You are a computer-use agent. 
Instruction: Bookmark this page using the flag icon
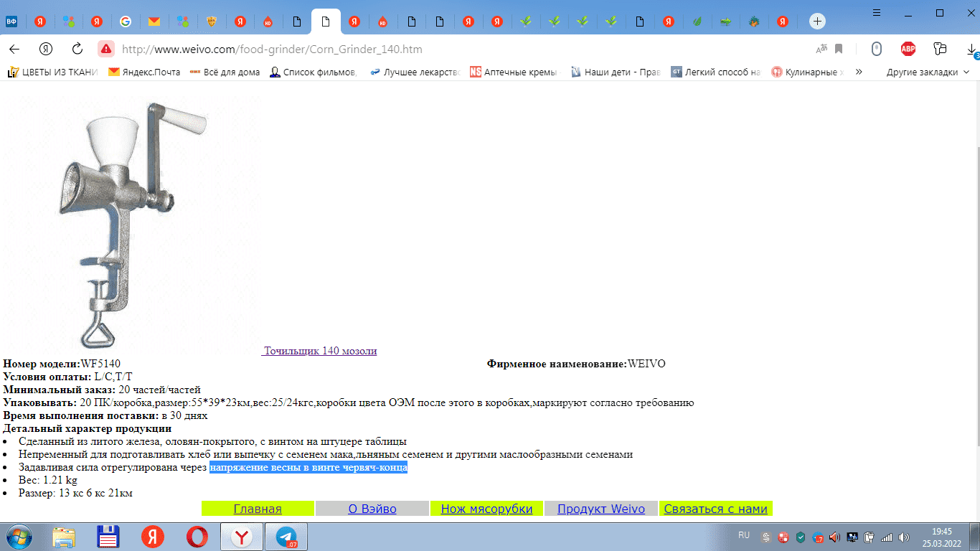(x=838, y=49)
